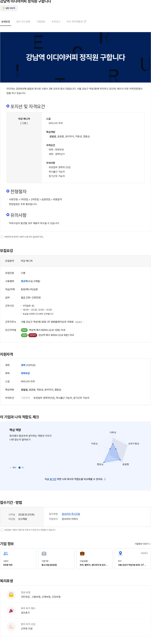The width and height of the screenshot is (151, 644).
Task: Open 지도보기 link next to 근무지주소
Action: 78,322
